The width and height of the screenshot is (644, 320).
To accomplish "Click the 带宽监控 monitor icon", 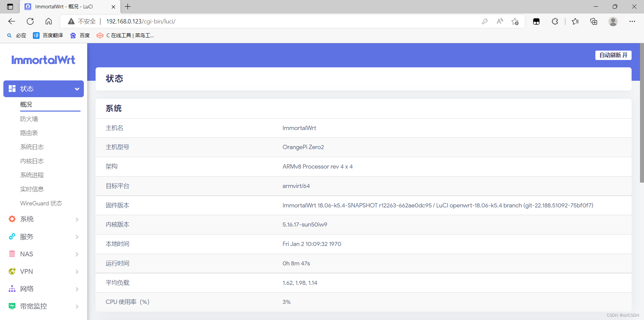I will (x=12, y=306).
